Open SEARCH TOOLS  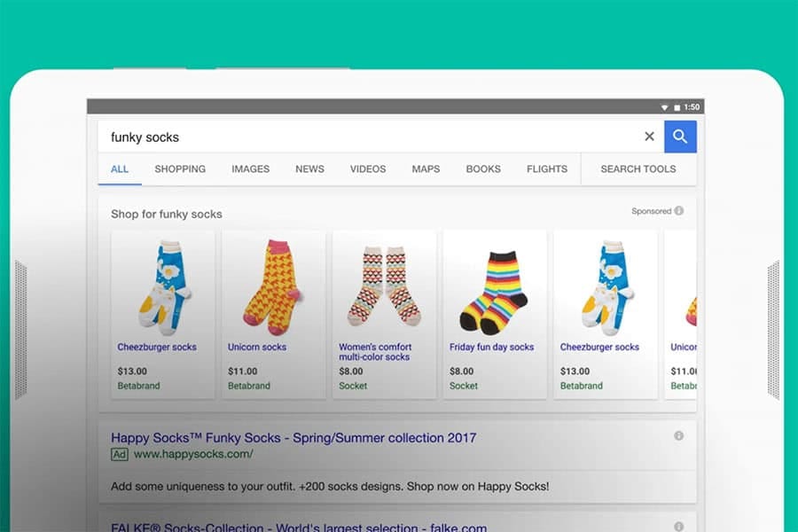pos(638,169)
